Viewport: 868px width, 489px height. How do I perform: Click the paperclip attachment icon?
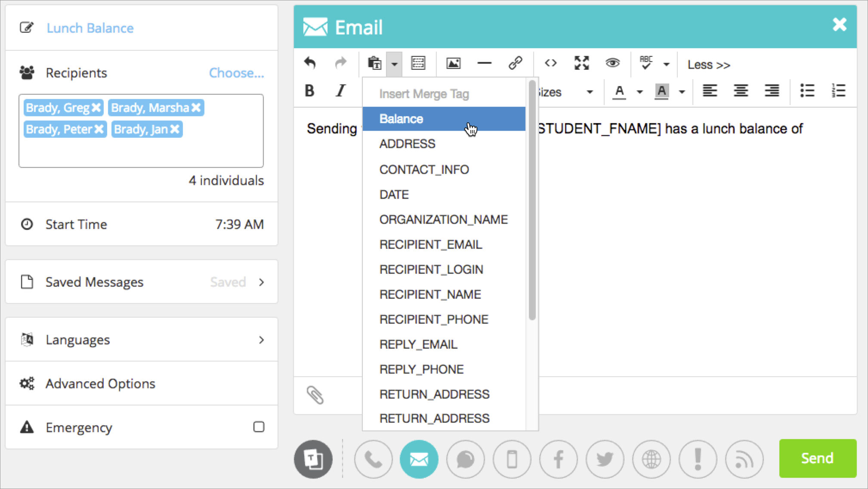[315, 395]
